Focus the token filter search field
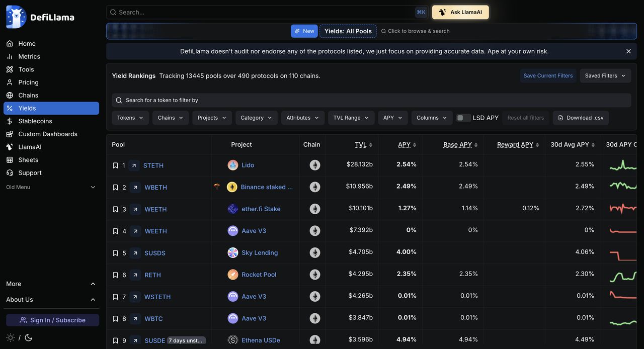The height and width of the screenshot is (349, 644). tap(371, 100)
